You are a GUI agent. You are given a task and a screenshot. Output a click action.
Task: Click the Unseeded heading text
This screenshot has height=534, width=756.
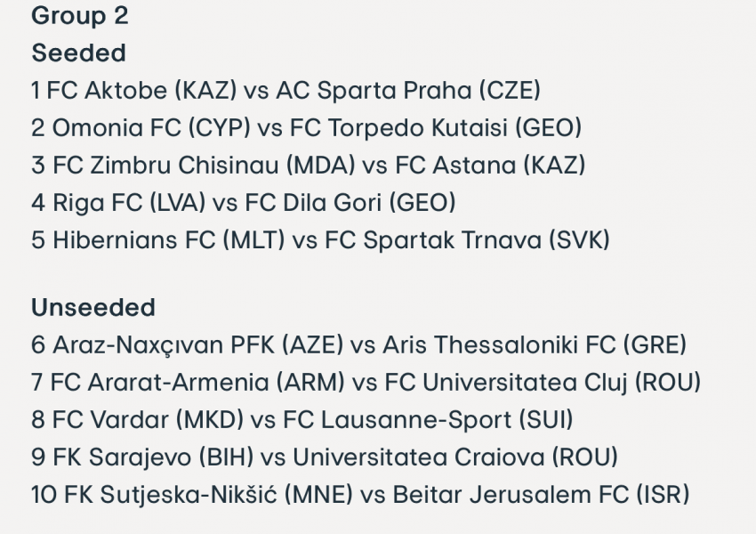(x=93, y=308)
